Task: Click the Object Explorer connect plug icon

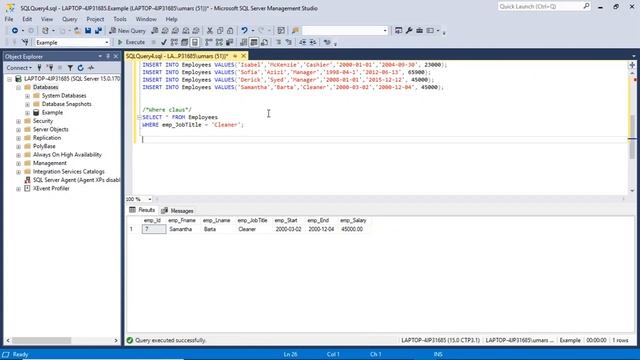Action: click(39, 68)
